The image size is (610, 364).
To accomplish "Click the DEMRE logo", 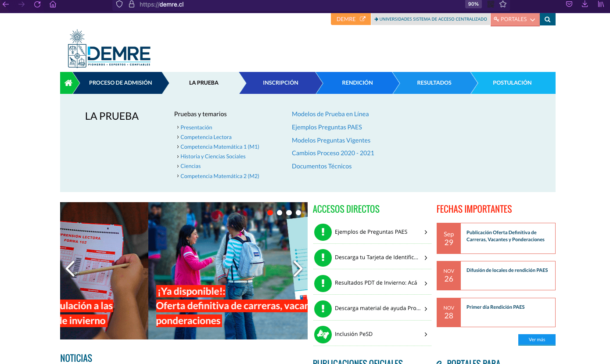I will 109,49.
